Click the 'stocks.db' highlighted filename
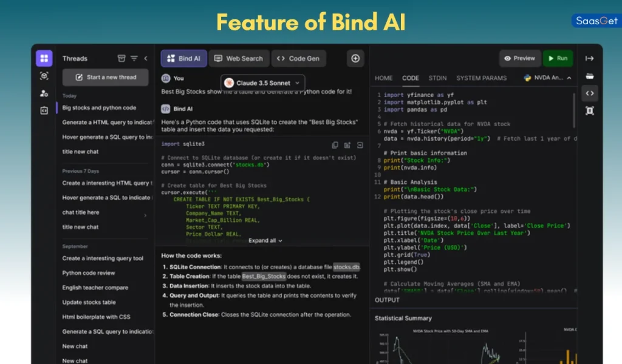Image resolution: width=622 pixels, height=364 pixels. pos(346,267)
